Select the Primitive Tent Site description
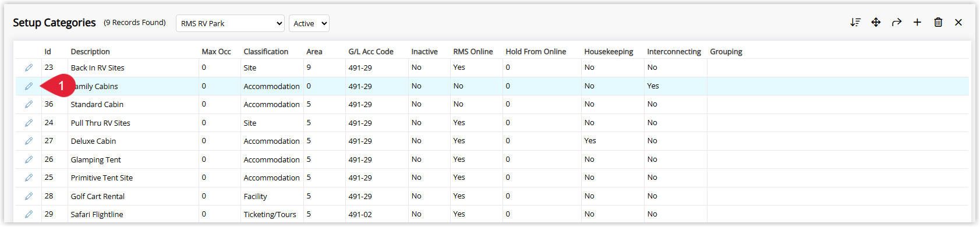980x227 pixels. (x=101, y=178)
